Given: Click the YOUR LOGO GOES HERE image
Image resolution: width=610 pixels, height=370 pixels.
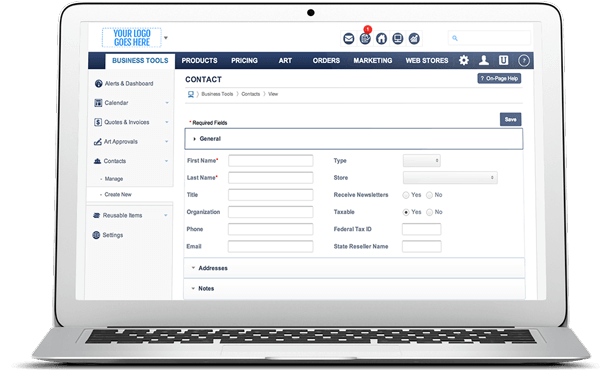Looking at the screenshot, I should point(131,38).
